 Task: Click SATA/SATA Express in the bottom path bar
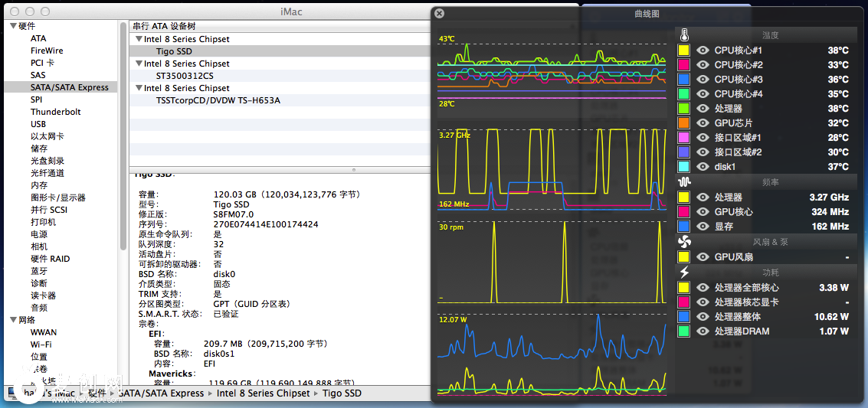[161, 393]
